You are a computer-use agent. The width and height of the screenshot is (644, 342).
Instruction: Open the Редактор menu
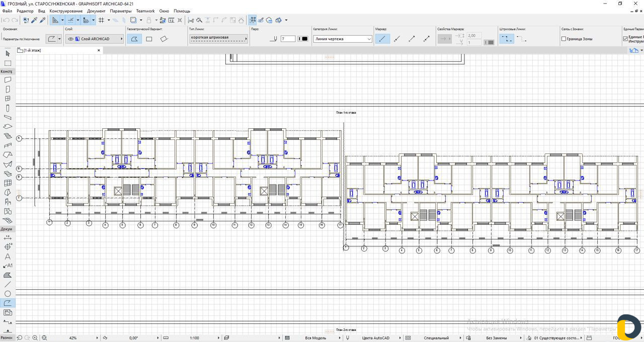[25, 11]
